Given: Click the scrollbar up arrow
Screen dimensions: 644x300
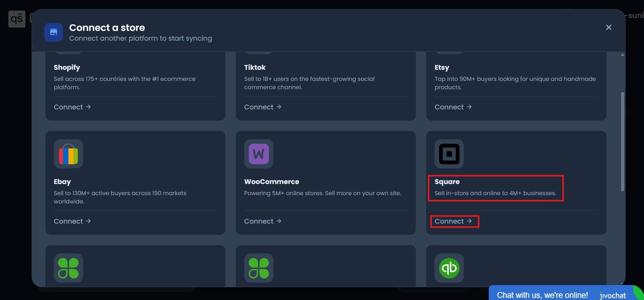Looking at the screenshot, I should (x=622, y=55).
